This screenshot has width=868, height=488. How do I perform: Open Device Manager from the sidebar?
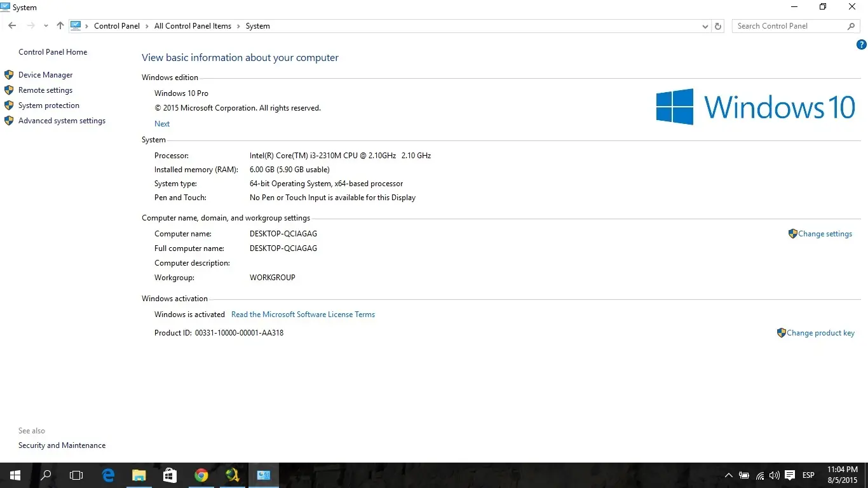(x=46, y=74)
